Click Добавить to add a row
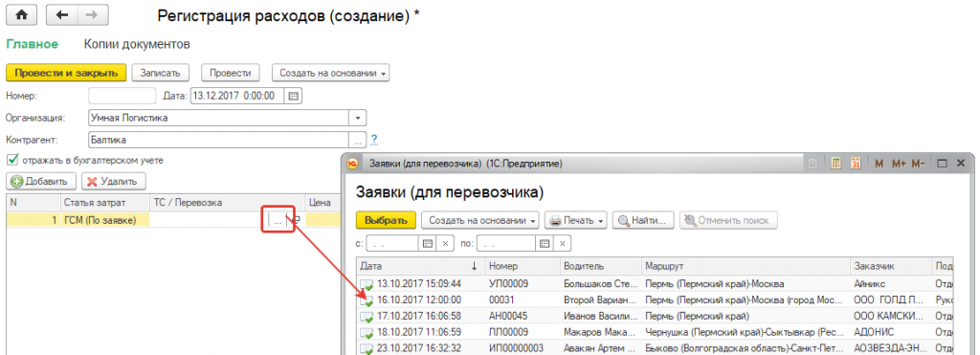This screenshot has width=980, height=355. point(41,181)
